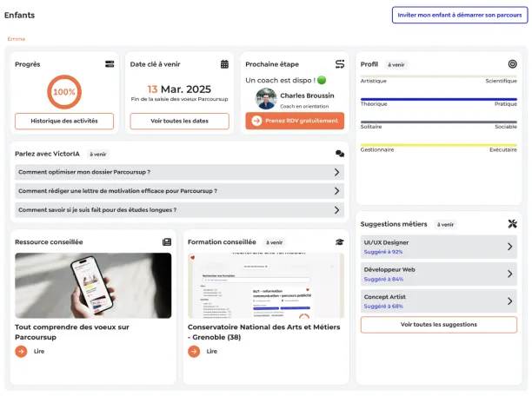Expand chevron for lettre de motivation question
Screen dimensions: 532x396
336,191
